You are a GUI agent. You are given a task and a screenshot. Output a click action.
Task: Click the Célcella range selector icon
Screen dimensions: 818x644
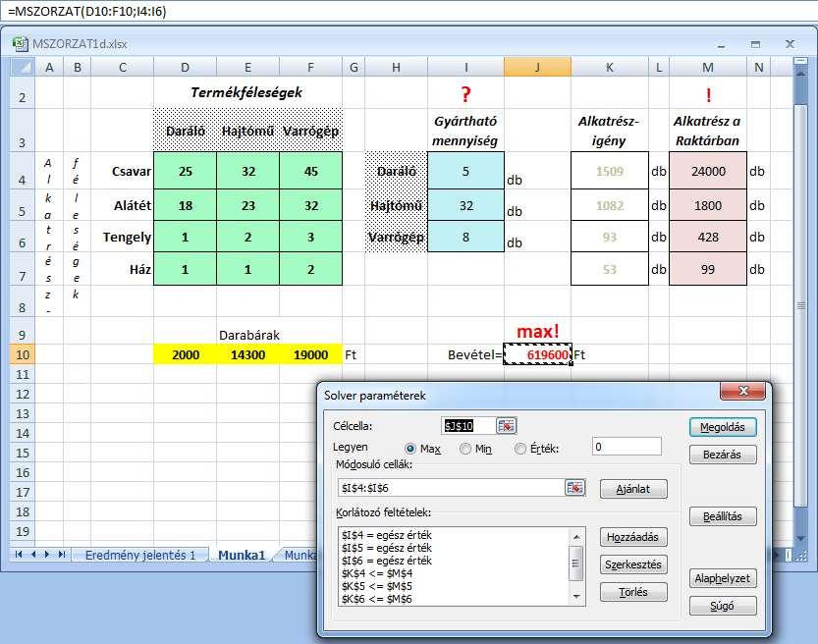(506, 426)
